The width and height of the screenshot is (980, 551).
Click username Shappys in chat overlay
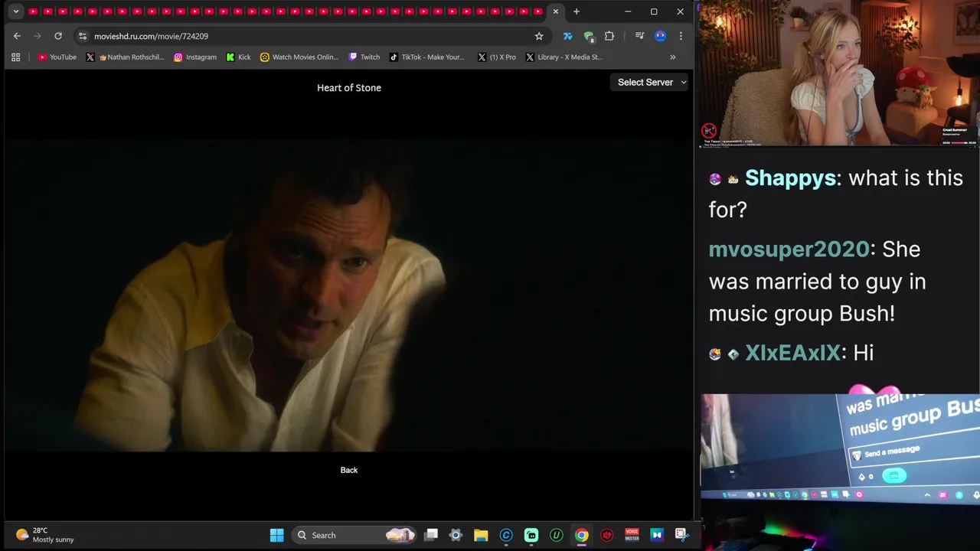point(790,178)
